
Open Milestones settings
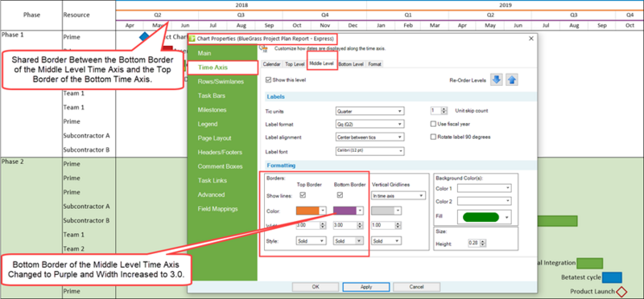212,110
